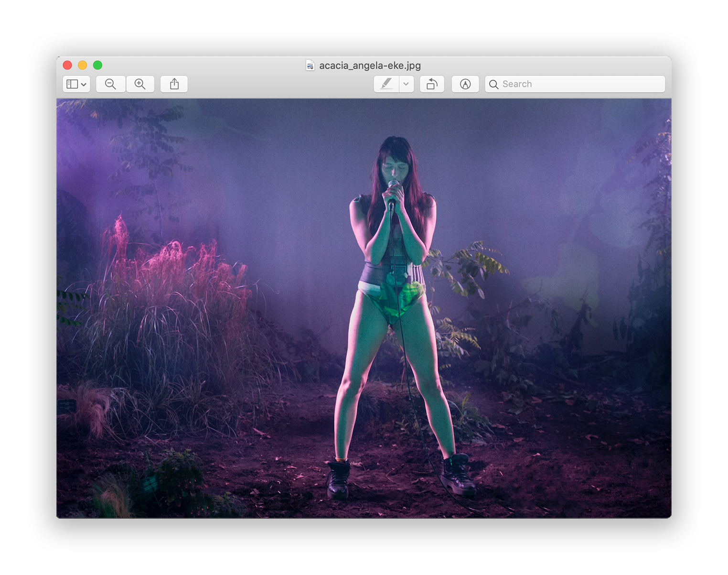
Task: Open the Share menu
Action: [x=174, y=84]
